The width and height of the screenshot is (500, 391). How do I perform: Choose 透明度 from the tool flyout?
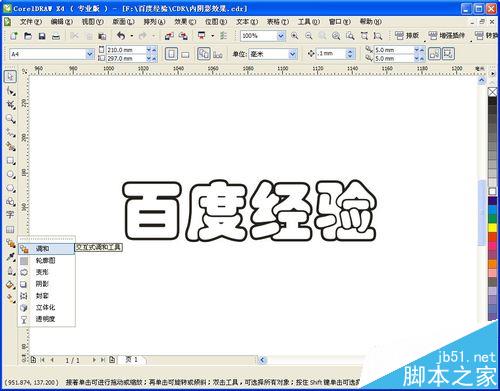(47, 319)
